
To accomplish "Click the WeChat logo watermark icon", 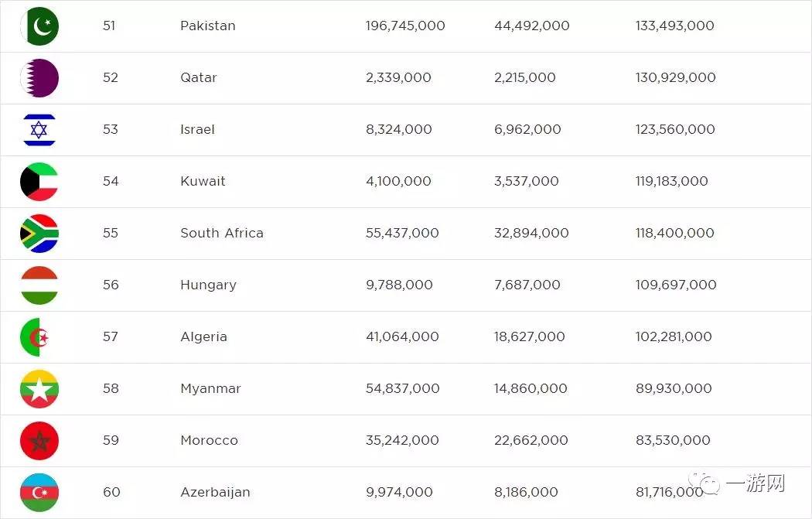I will [708, 485].
